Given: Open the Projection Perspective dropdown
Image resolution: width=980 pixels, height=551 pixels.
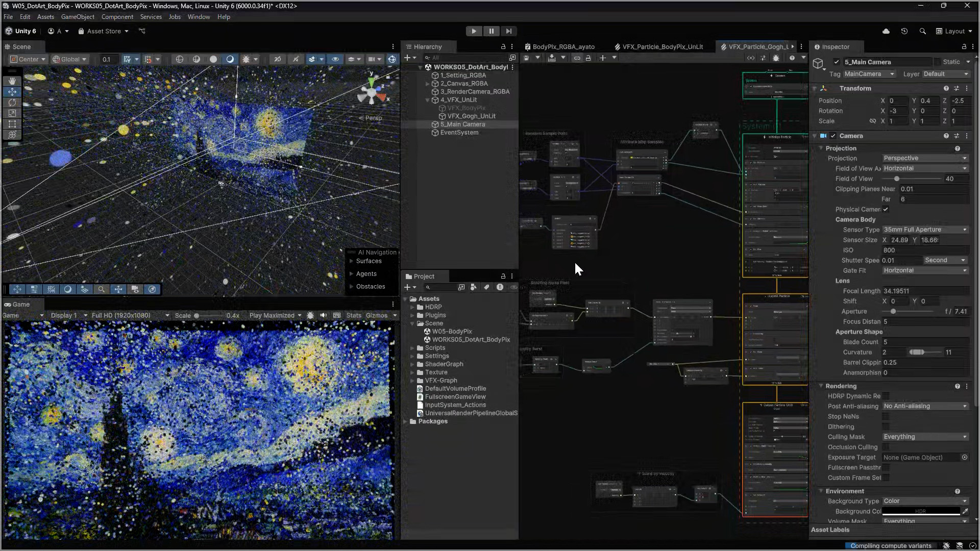Looking at the screenshot, I should point(925,158).
